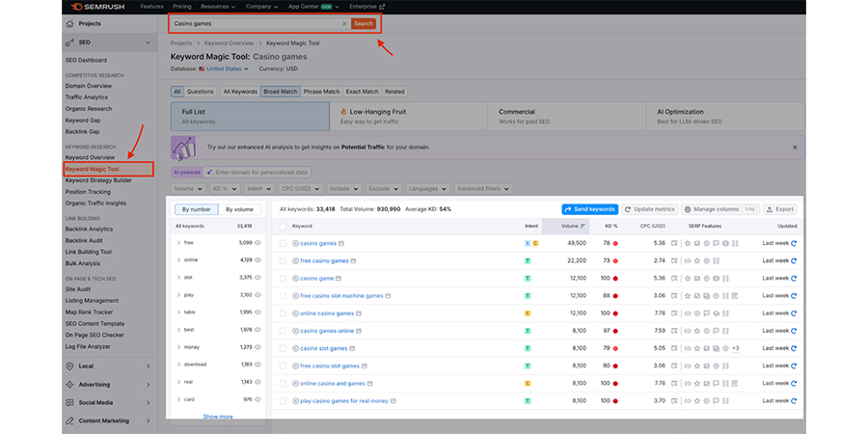Add casino games keyword with plus icon
The width and height of the screenshot is (868, 434).
tap(295, 244)
